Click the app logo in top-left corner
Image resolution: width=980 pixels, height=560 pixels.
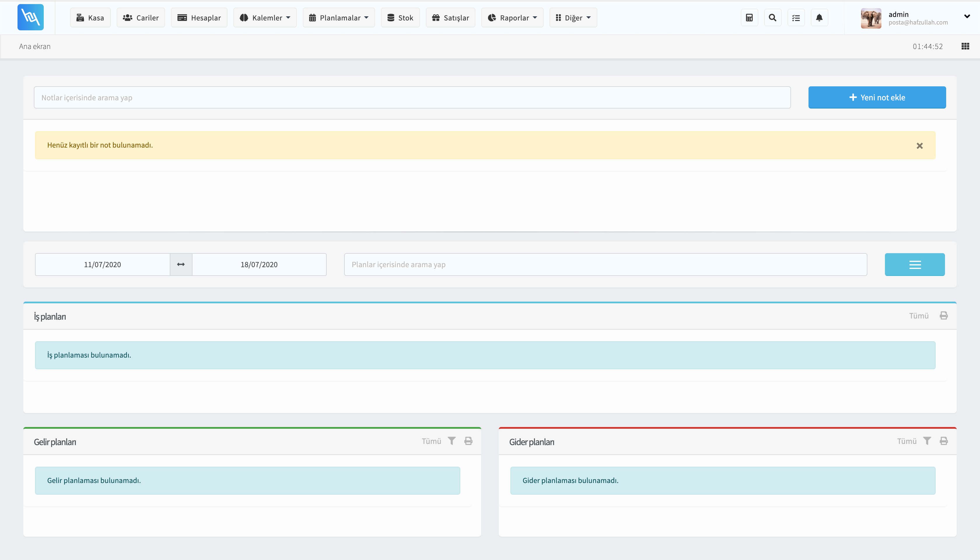point(30,17)
